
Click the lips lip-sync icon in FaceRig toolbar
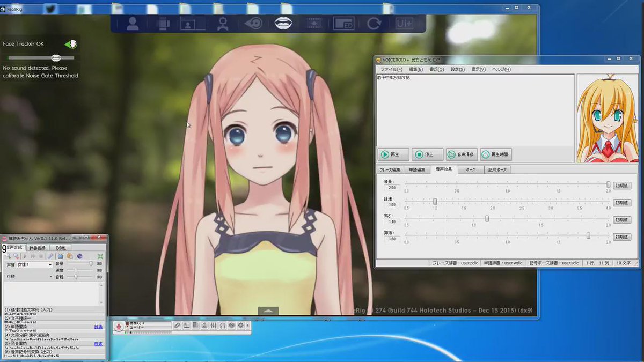[283, 24]
